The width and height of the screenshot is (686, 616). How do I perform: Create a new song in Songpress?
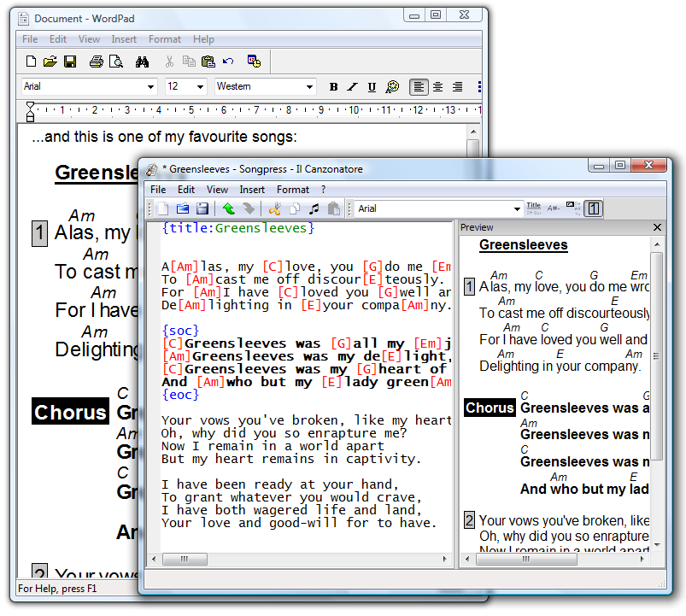(163, 208)
